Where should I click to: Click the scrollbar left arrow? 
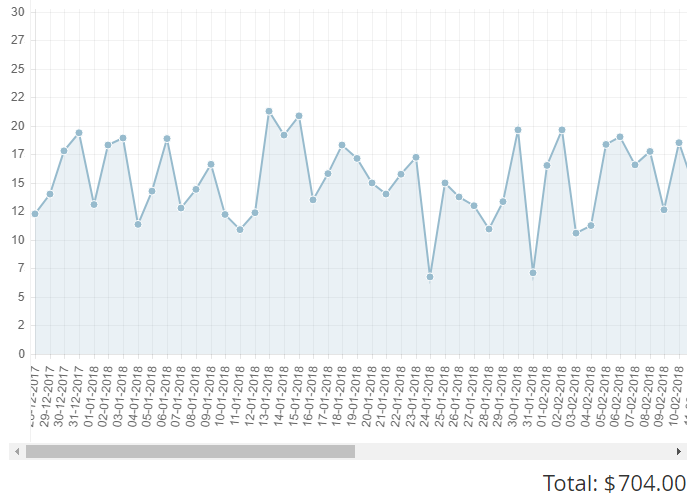click(x=17, y=452)
